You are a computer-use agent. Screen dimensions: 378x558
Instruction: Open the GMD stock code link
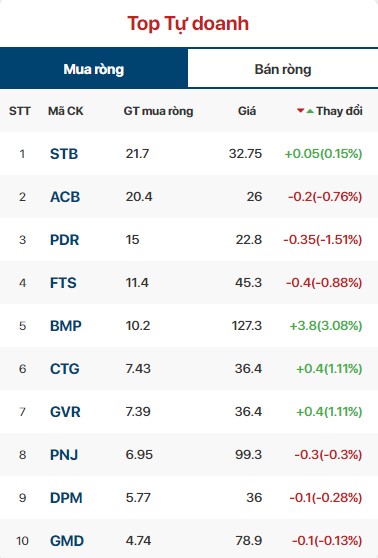click(x=67, y=541)
